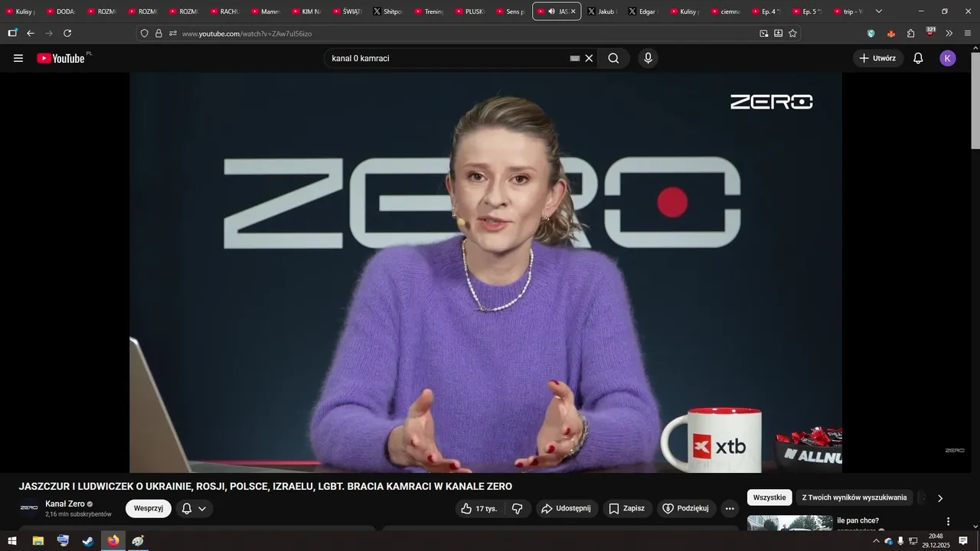Show site security info via padlock
The image size is (980, 551).
click(158, 33)
